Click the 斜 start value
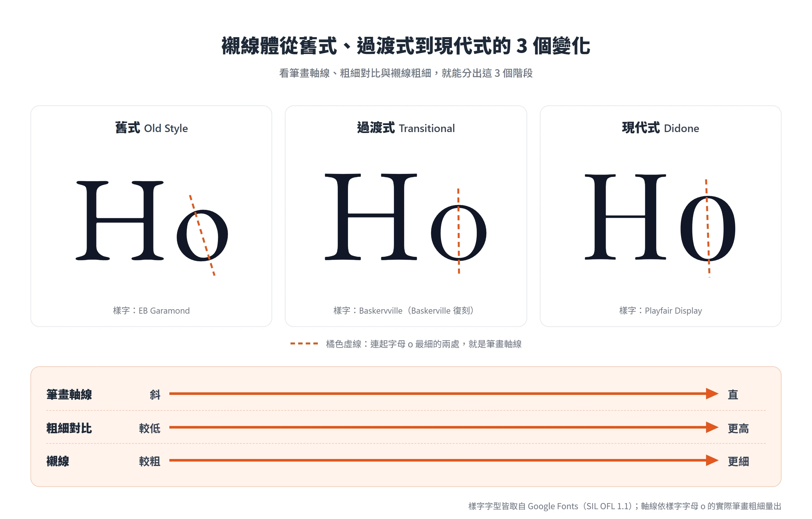The width and height of the screenshot is (812, 519). point(155,394)
